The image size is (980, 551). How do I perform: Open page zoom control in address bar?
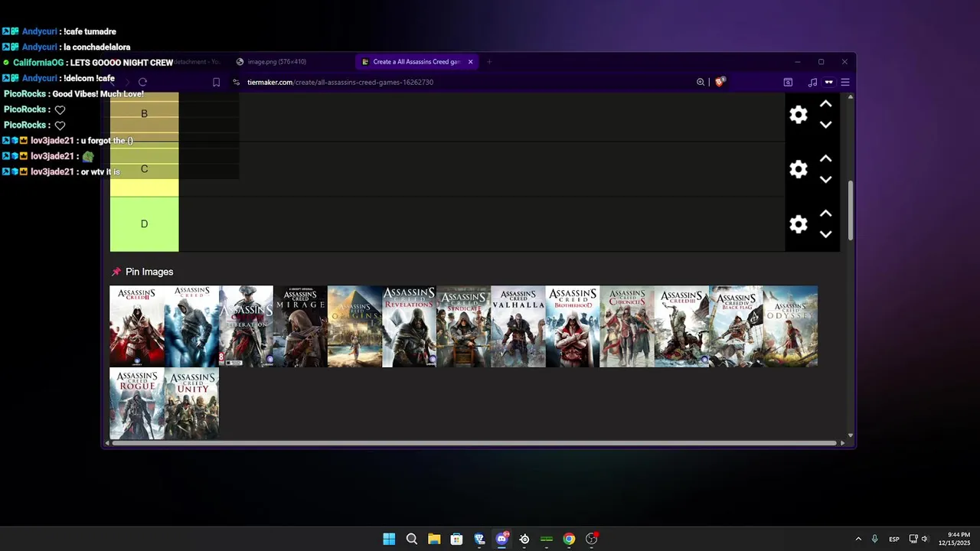coord(701,82)
